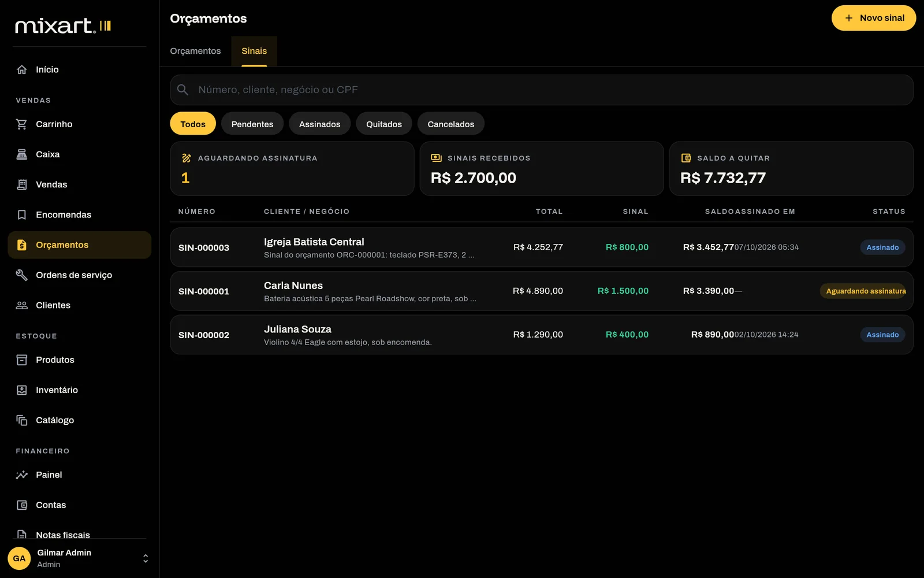Click the Saldo a quitar wallet icon
Viewport: 924px width, 578px height.
[x=686, y=158]
